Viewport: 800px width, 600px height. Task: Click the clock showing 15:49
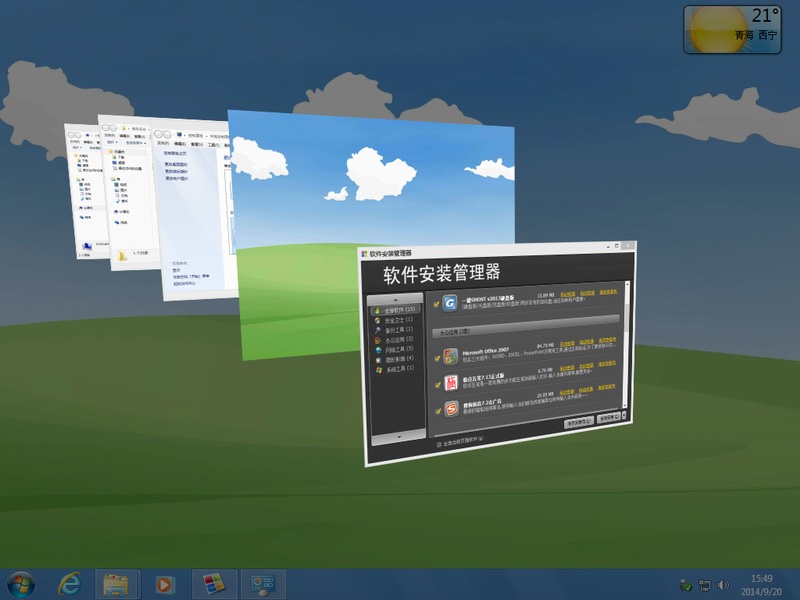[x=761, y=579]
